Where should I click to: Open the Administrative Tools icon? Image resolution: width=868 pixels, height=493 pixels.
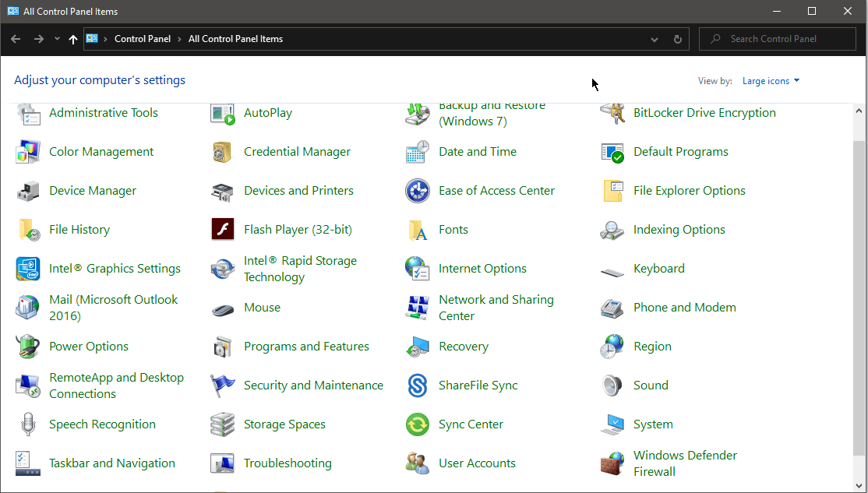(x=28, y=114)
